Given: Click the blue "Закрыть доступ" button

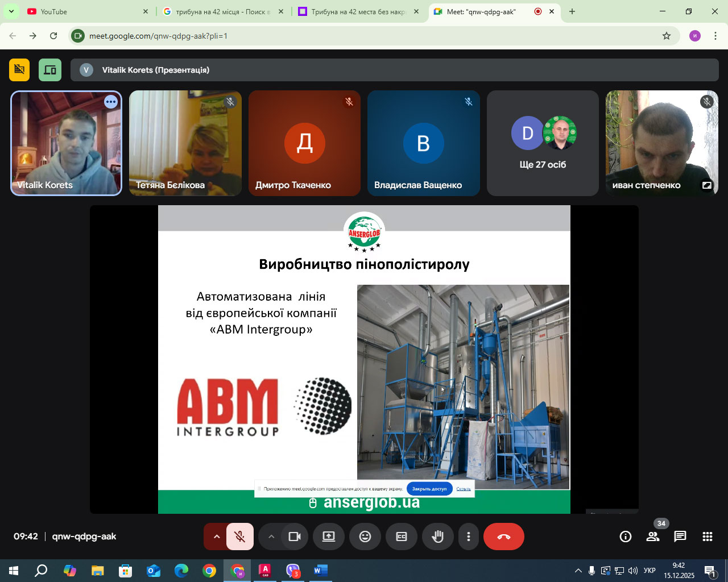Looking at the screenshot, I should coord(429,489).
